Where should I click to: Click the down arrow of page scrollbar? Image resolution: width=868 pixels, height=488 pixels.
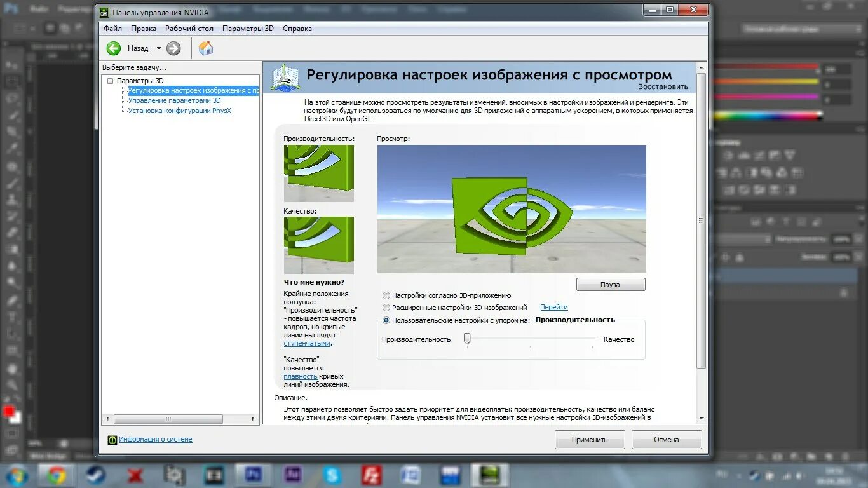pyautogui.click(x=702, y=419)
